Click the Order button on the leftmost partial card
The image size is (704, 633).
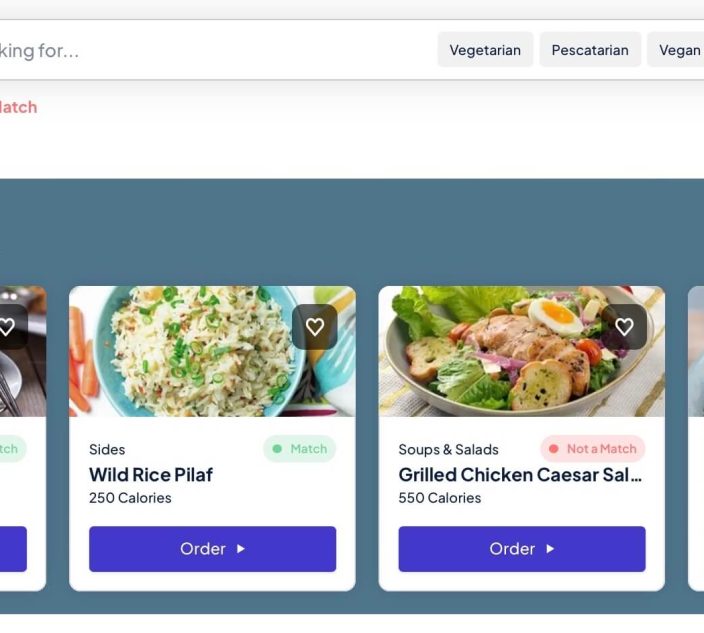[12, 549]
